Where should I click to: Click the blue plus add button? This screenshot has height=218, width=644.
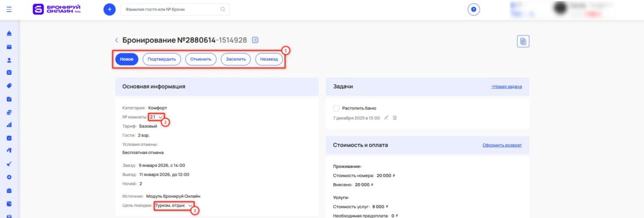[x=109, y=9]
